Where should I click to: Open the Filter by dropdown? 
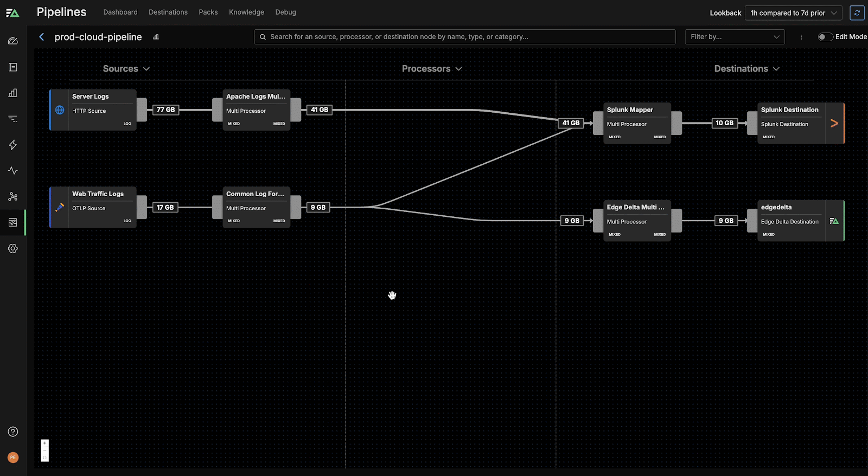734,37
